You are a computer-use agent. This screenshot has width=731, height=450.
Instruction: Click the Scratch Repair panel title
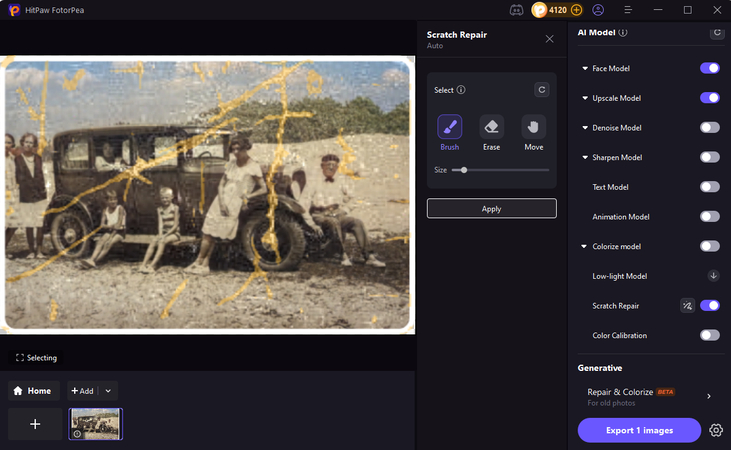(x=456, y=35)
